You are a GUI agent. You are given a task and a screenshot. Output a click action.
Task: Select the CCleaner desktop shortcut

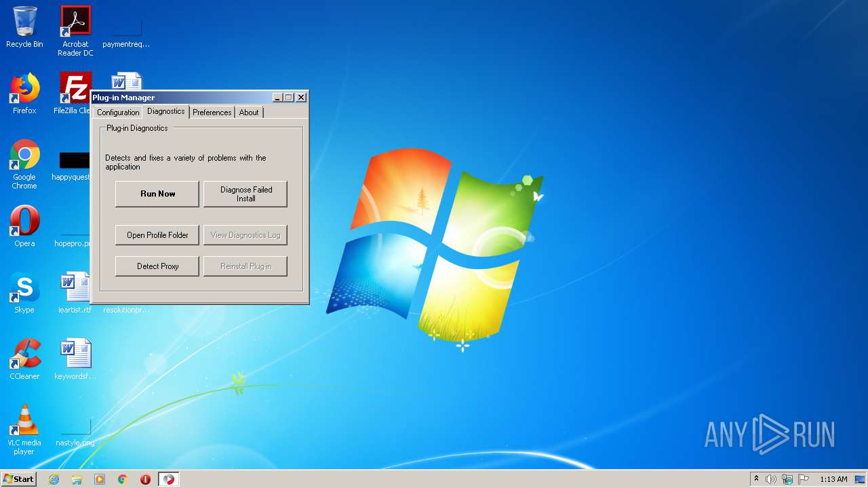(x=24, y=359)
